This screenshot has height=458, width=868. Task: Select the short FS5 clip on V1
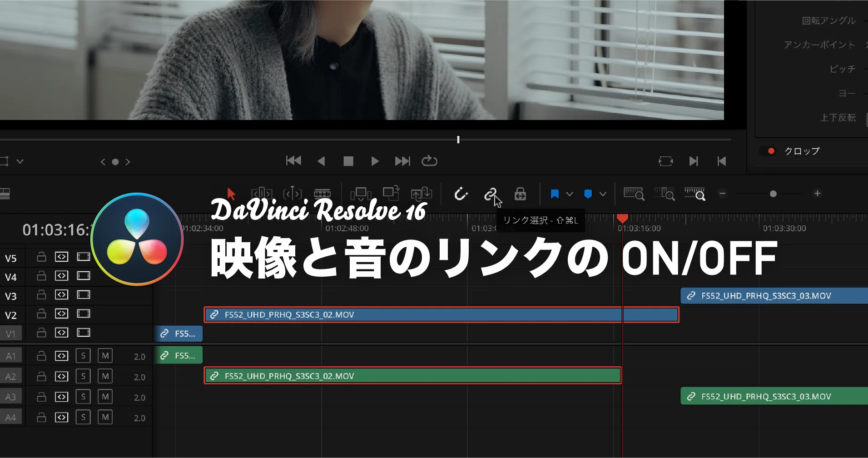[x=179, y=334]
